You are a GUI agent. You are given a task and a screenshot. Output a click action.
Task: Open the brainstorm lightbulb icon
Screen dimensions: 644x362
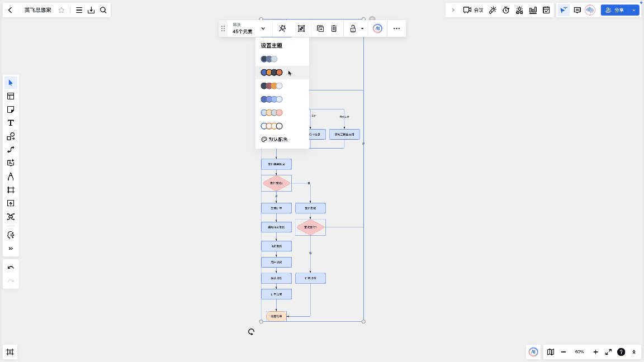[519, 10]
